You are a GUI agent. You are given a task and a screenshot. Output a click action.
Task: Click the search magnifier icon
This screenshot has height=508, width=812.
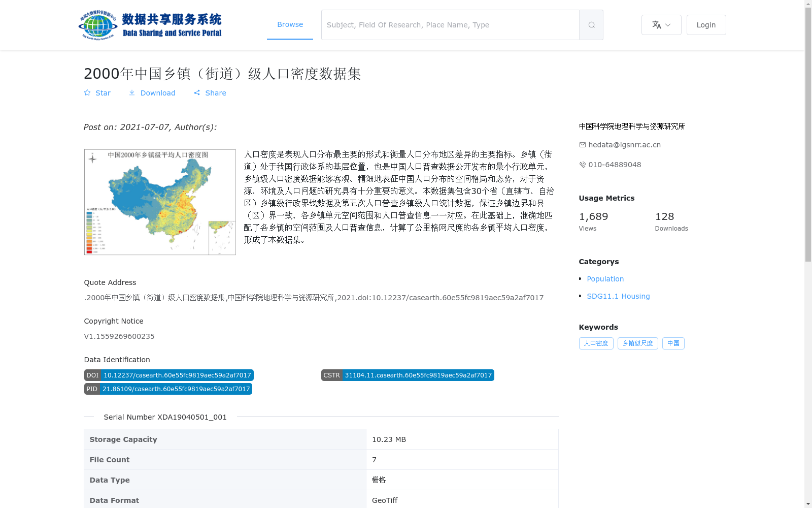click(x=591, y=24)
